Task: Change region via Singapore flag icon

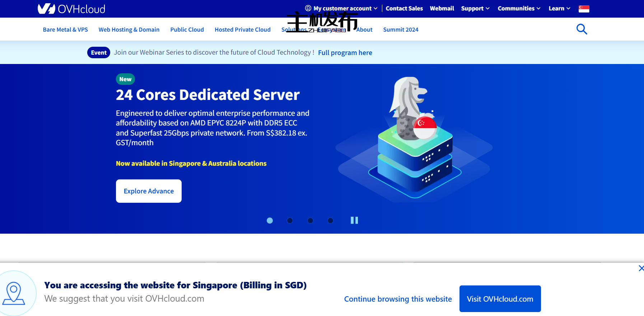Action: pyautogui.click(x=584, y=9)
